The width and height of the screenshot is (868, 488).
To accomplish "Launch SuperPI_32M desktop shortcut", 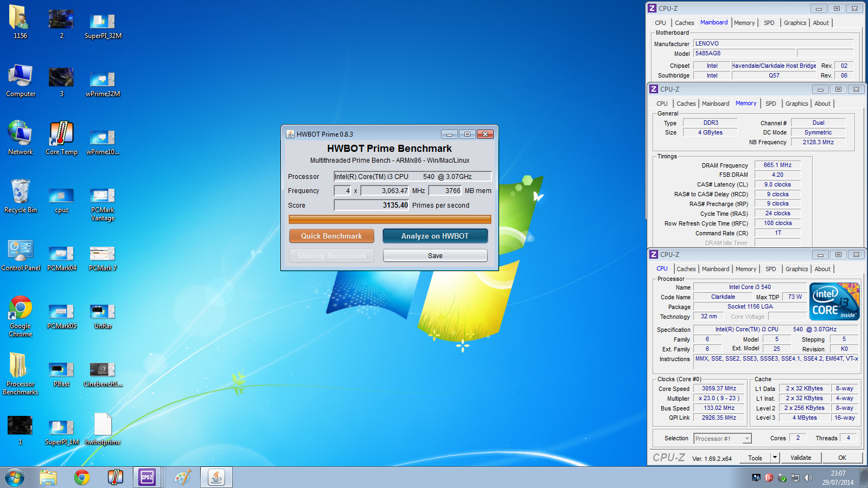I will click(103, 25).
